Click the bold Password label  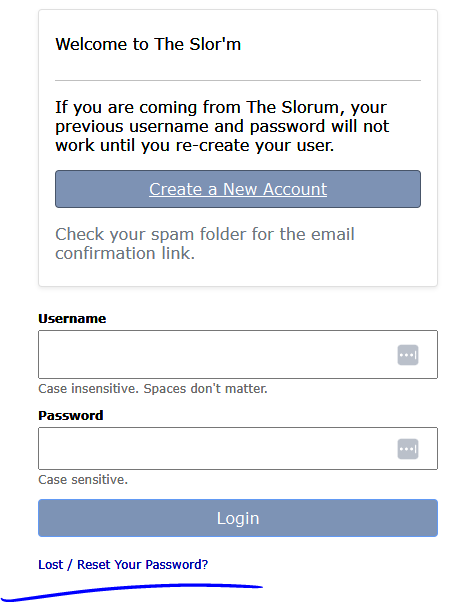click(71, 415)
